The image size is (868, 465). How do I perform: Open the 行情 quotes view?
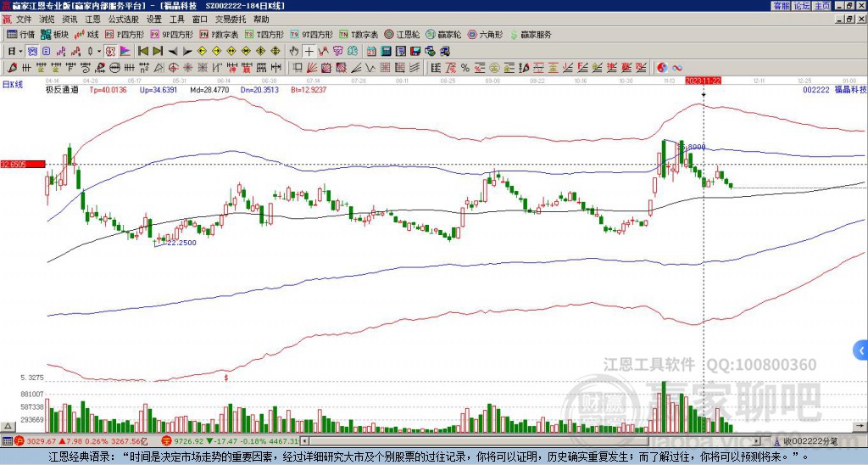20,34
